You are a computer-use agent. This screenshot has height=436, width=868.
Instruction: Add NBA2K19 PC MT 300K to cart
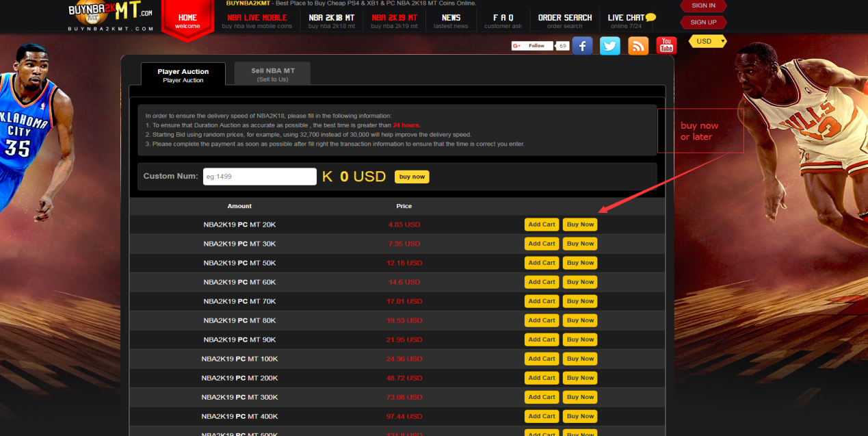[x=542, y=397]
